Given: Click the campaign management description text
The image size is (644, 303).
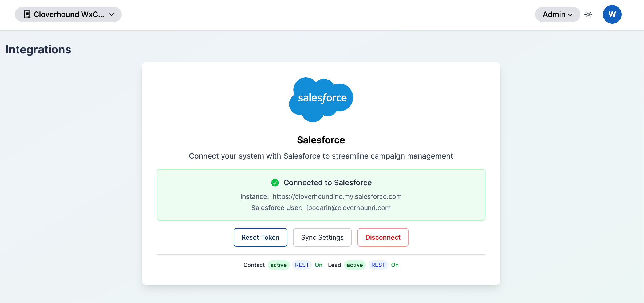Looking at the screenshot, I should click(x=321, y=156).
